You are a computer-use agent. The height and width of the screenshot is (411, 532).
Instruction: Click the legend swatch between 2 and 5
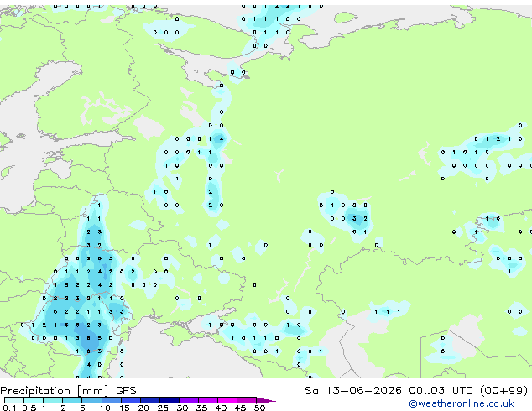point(72,400)
